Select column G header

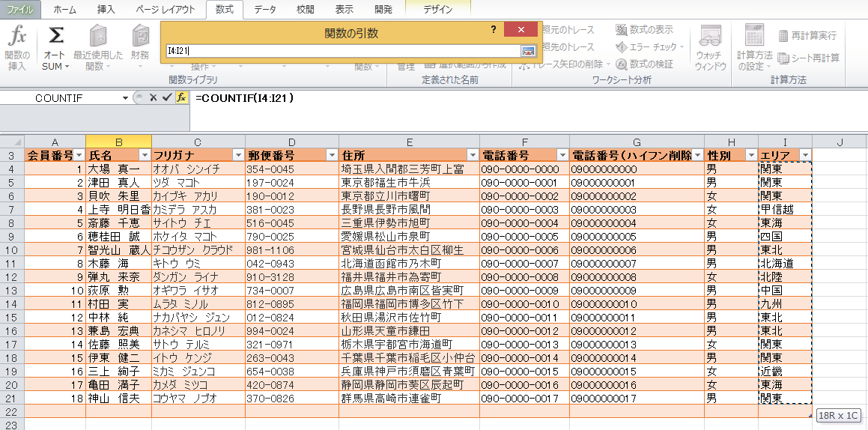tap(637, 142)
